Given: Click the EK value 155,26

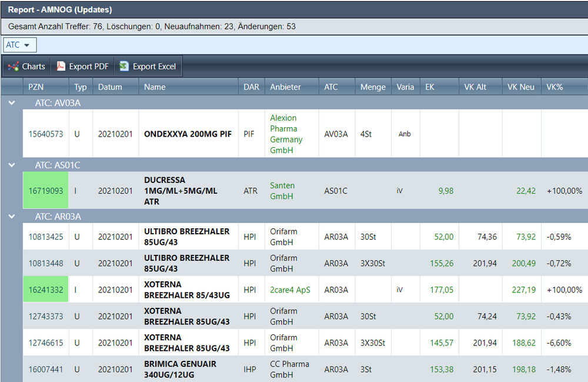Looking at the screenshot, I should pos(442,264).
